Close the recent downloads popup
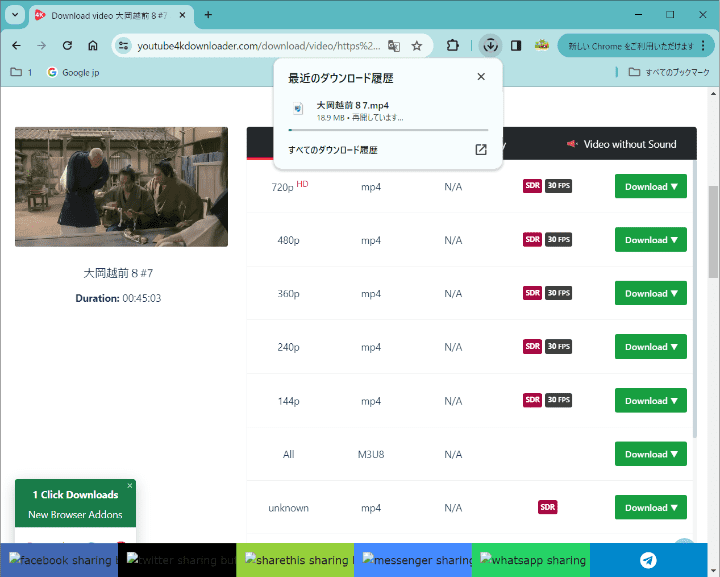The image size is (720, 577). [x=480, y=77]
